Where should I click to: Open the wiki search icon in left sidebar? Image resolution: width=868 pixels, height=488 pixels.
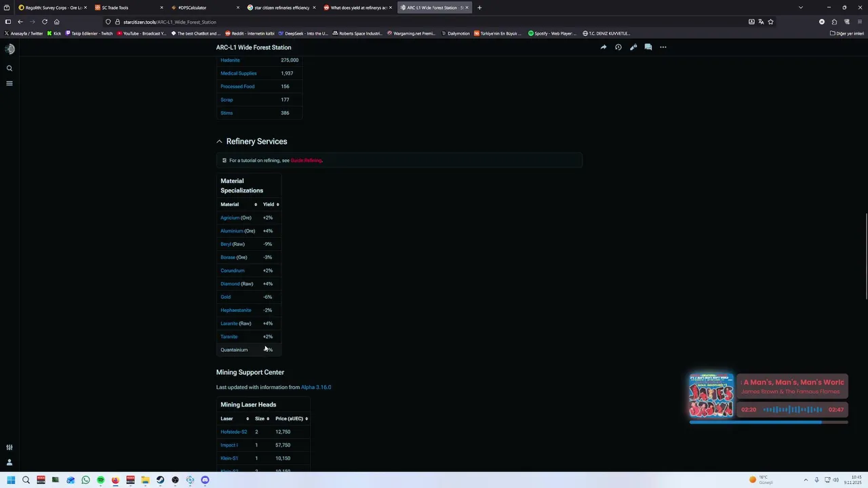click(9, 68)
